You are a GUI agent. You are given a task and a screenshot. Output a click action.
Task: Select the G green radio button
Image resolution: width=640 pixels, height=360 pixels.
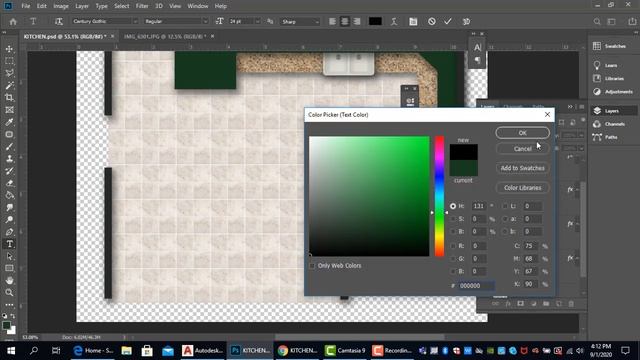453,258
